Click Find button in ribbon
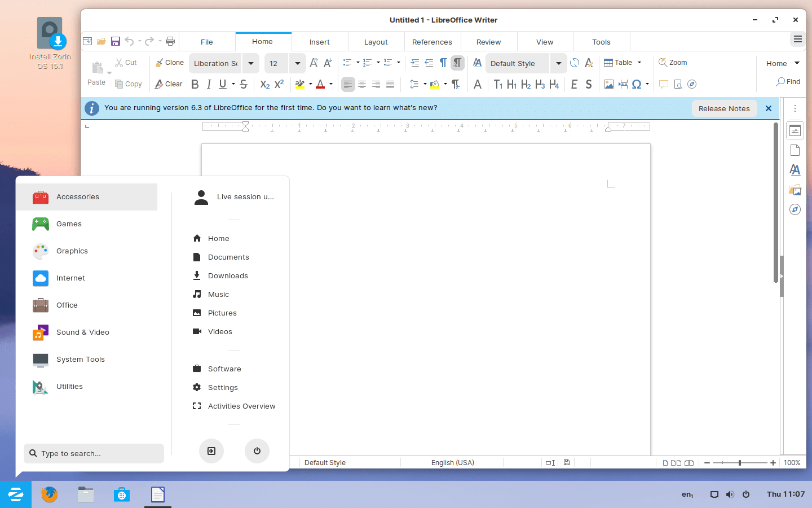Screen dimensions: 812x508 tap(788, 82)
